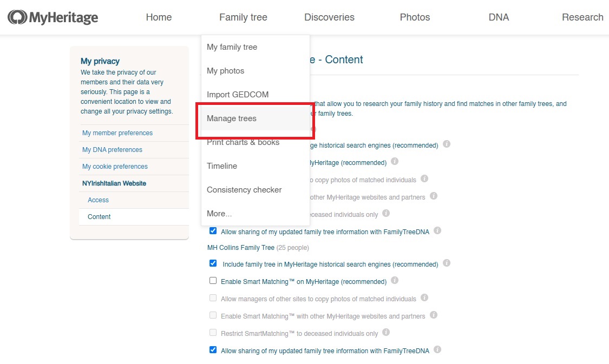The height and width of the screenshot is (364, 609).
Task: Uncheck Include family tree in historical search engines for MH Collins
Action: click(213, 263)
